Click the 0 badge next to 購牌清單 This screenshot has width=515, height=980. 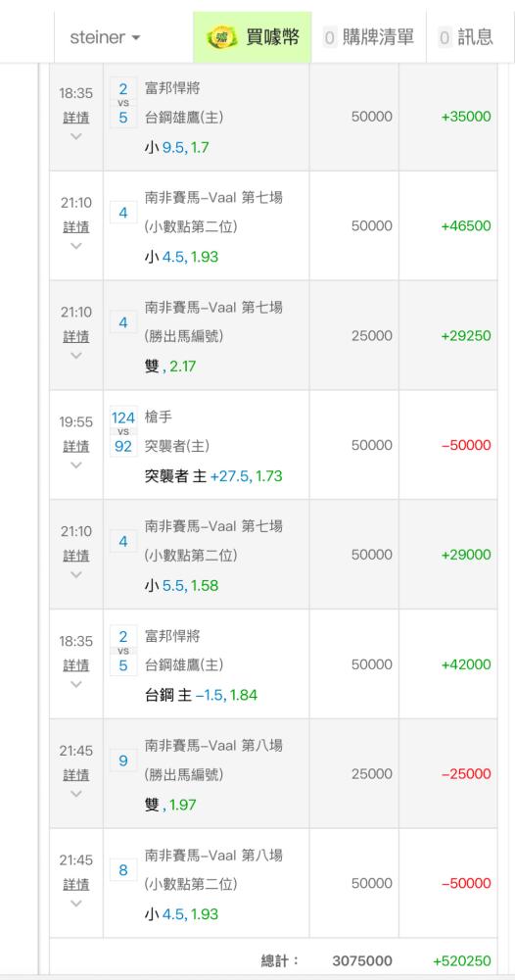tap(330, 38)
